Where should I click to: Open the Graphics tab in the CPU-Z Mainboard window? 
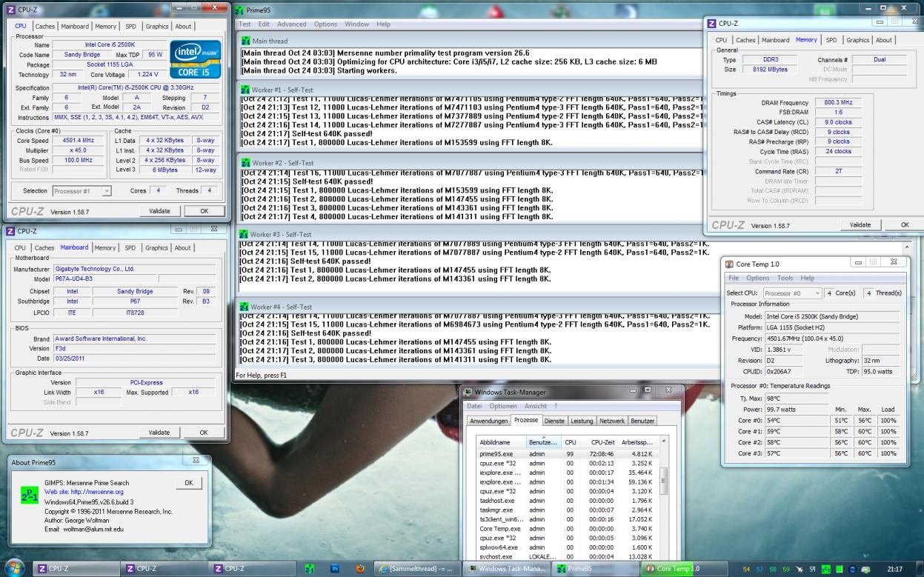(156, 247)
